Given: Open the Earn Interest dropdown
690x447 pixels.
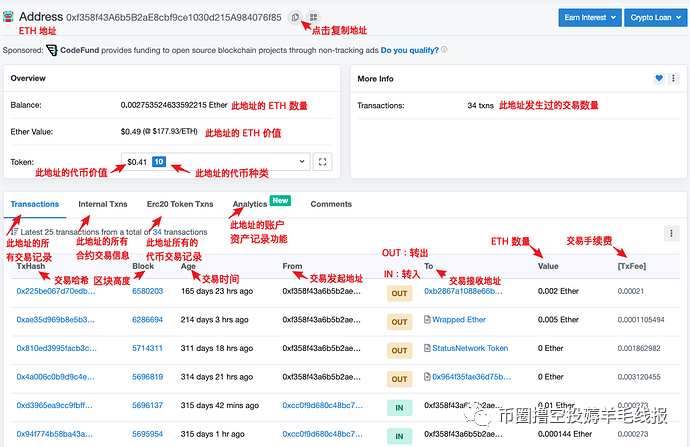Looking at the screenshot, I should click(588, 18).
